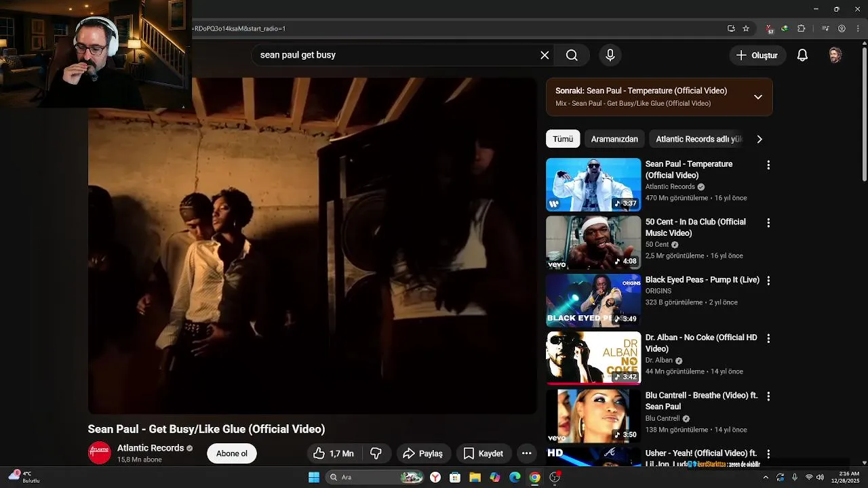868x488 pixels.
Task: Click the magnifier search button
Action: coord(572,56)
